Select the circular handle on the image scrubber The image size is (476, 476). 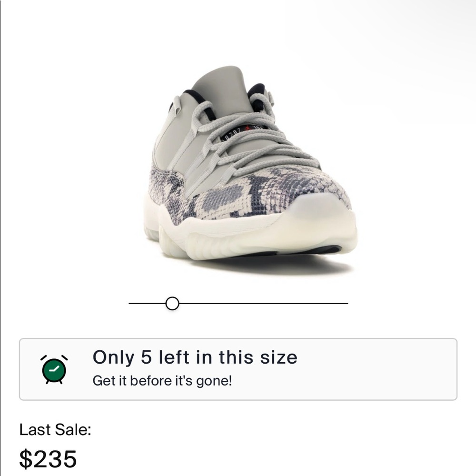(x=171, y=302)
